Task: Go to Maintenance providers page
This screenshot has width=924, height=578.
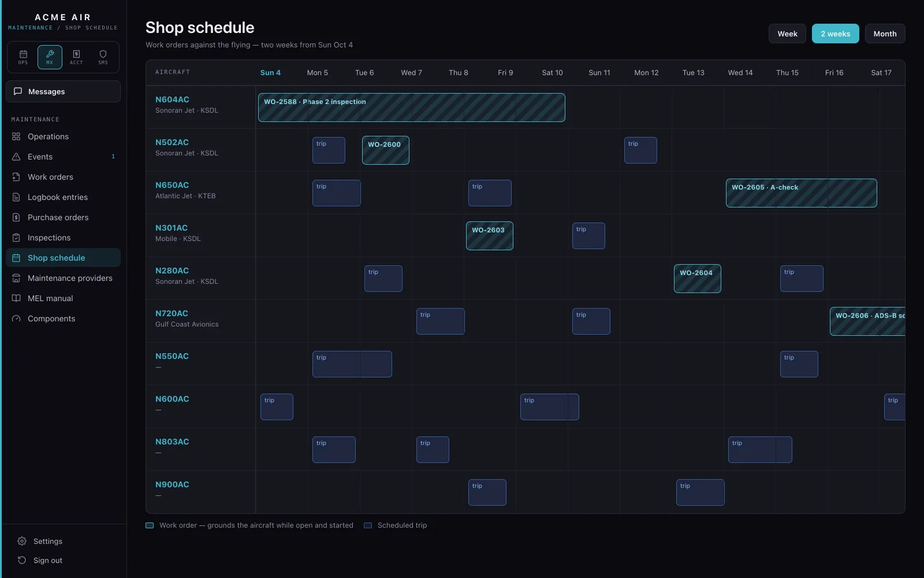Action: (63, 278)
